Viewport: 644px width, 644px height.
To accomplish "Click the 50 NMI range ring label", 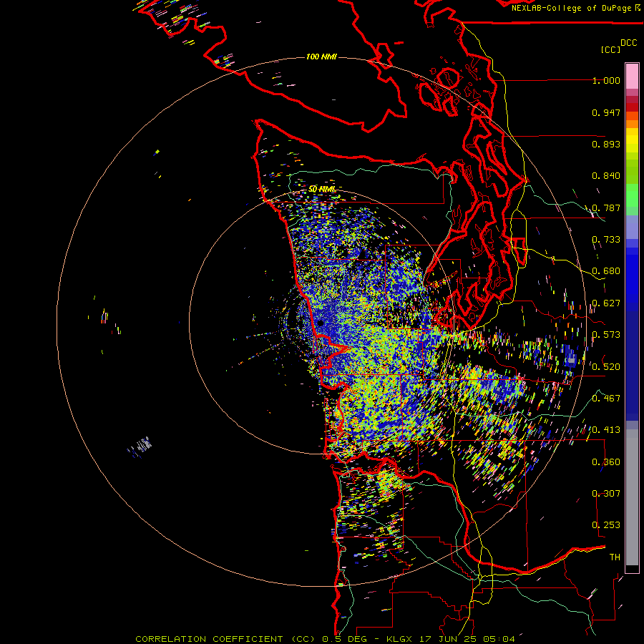I will [x=322, y=189].
